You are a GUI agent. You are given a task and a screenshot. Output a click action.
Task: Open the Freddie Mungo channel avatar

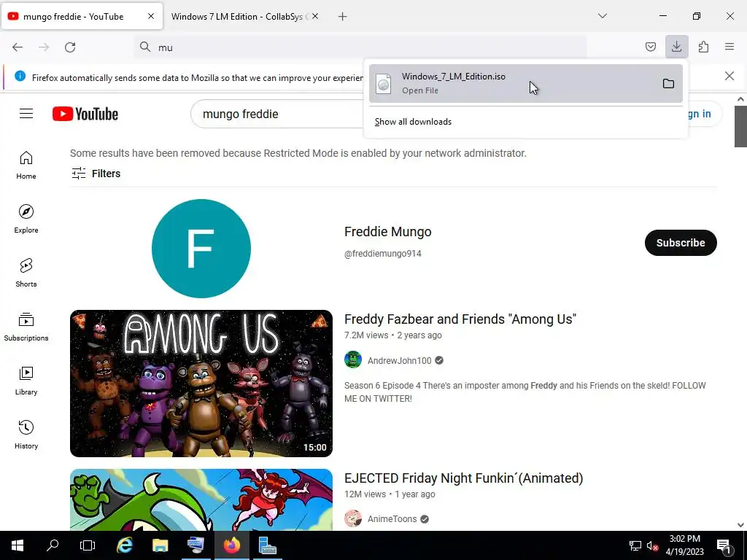click(x=201, y=249)
